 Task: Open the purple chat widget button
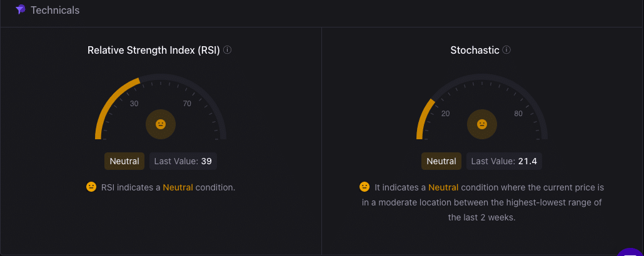(631, 252)
